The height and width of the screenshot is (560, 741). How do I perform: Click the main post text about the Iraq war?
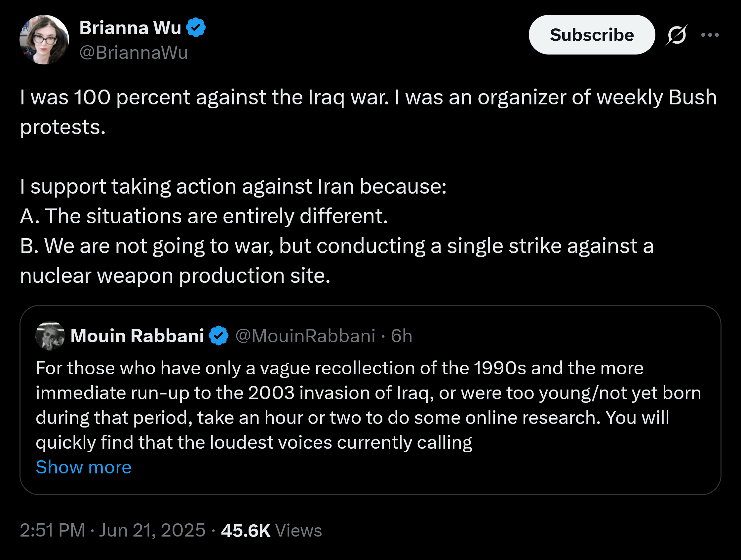point(368,112)
